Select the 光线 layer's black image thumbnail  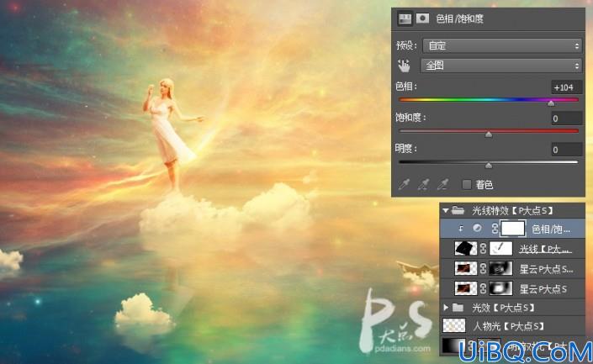(465, 248)
